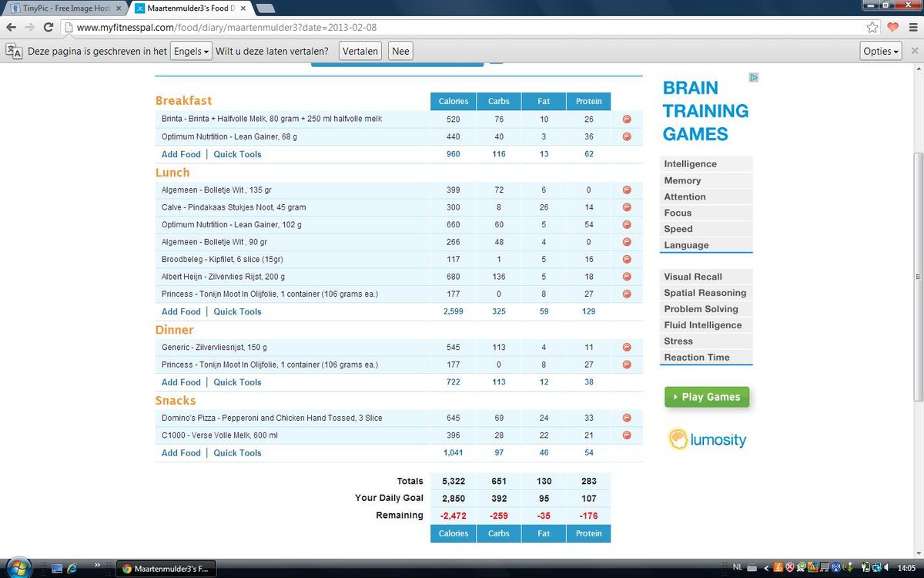The height and width of the screenshot is (578, 924).
Task: Click the green Play Games button
Action: 706,397
